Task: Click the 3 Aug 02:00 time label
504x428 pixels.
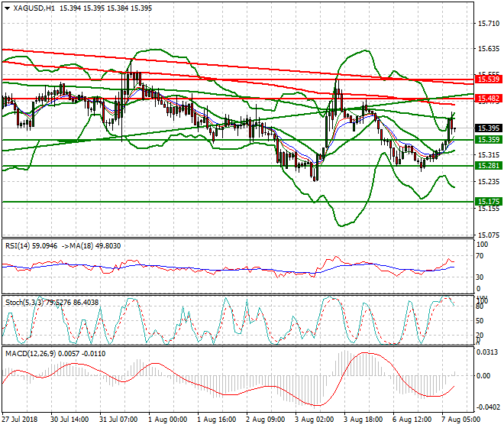Action: [x=314, y=420]
